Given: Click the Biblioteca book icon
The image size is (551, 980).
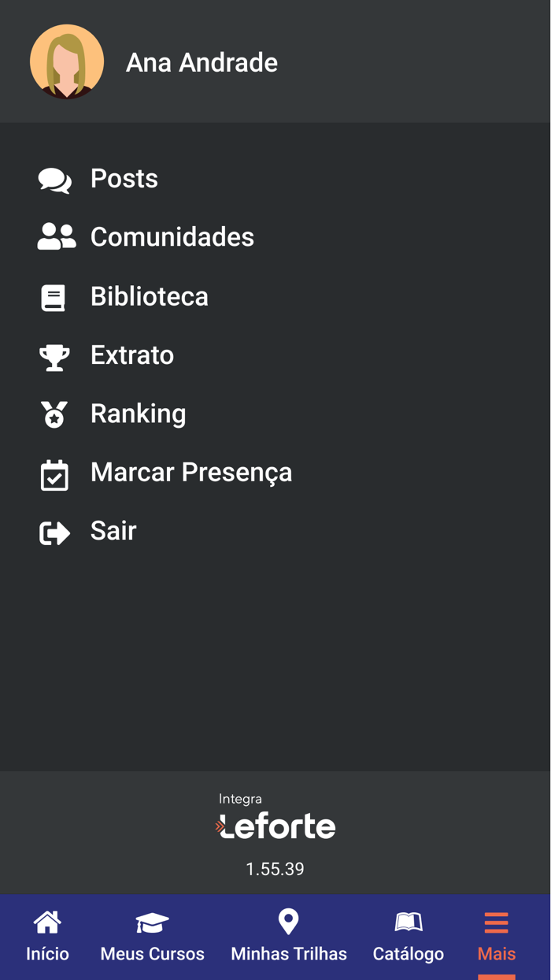Looking at the screenshot, I should pos(54,298).
